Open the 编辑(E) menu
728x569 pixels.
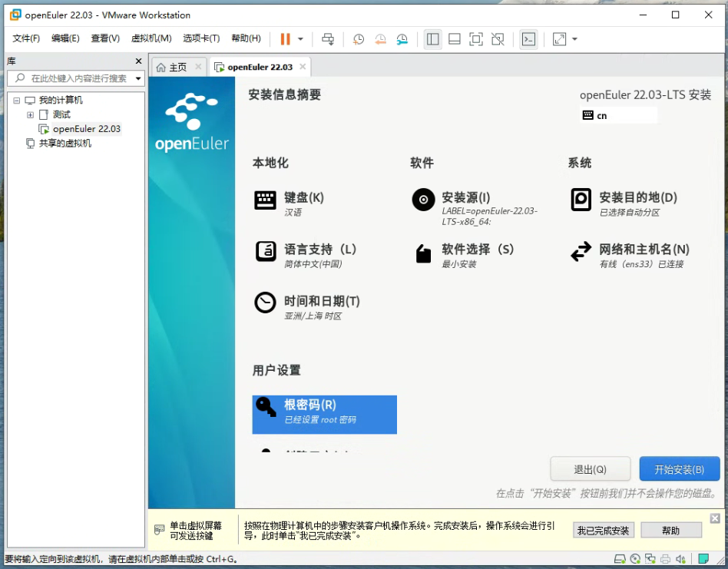65,38
